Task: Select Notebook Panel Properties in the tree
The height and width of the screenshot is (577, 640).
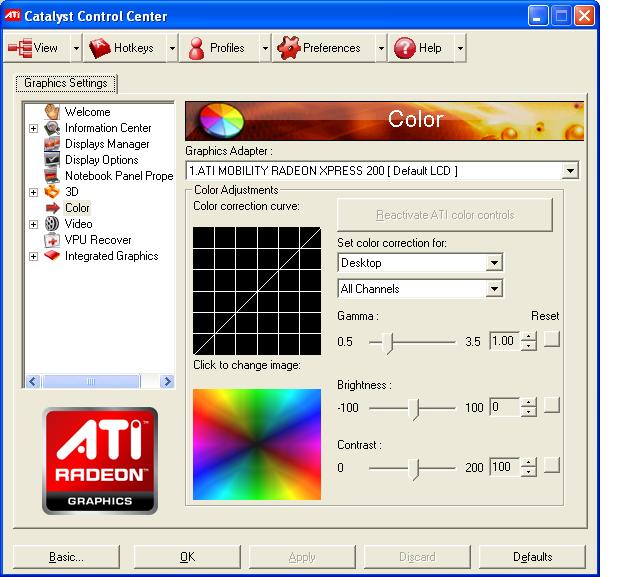Action: (x=119, y=176)
